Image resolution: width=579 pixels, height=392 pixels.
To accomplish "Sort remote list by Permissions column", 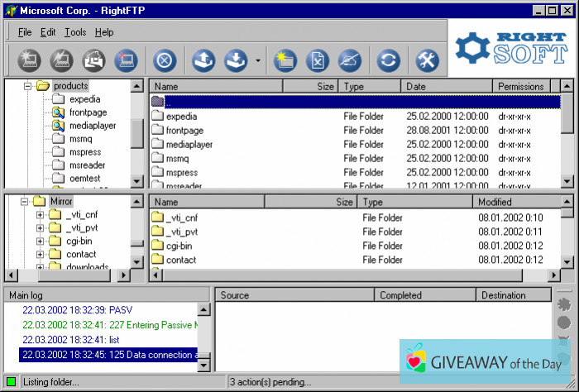I will (521, 86).
